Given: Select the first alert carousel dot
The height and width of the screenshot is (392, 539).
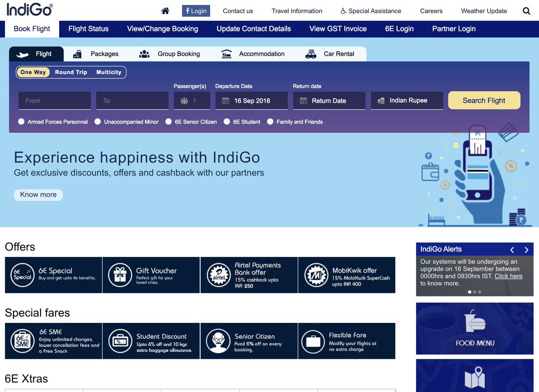Looking at the screenshot, I should 470,292.
